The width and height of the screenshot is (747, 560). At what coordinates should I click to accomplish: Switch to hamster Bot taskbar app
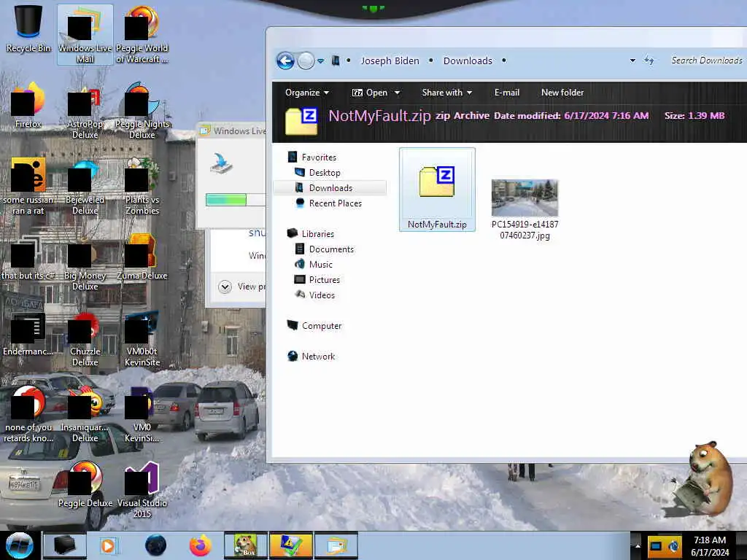[x=245, y=545]
